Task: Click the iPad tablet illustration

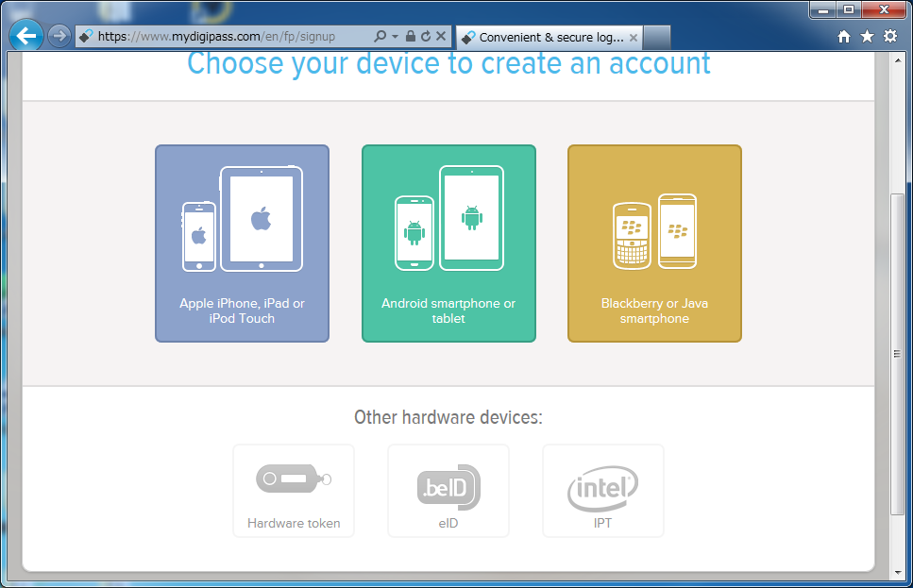Action: pos(262,219)
